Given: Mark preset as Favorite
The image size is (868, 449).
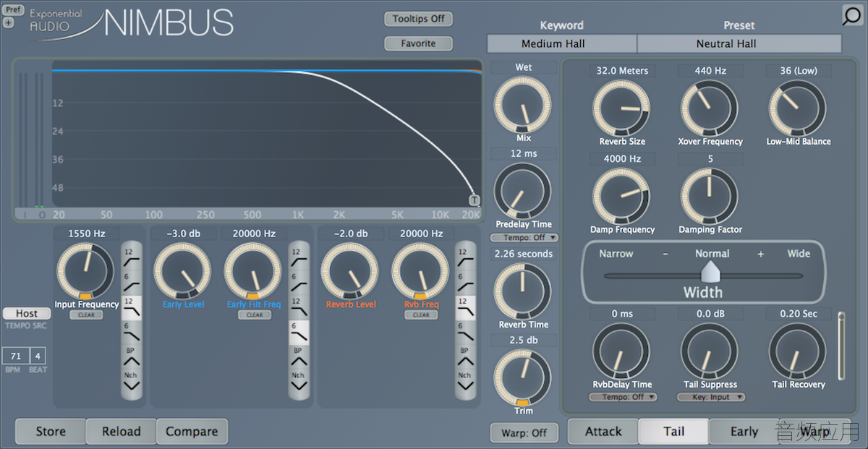Looking at the screenshot, I should coord(418,43).
